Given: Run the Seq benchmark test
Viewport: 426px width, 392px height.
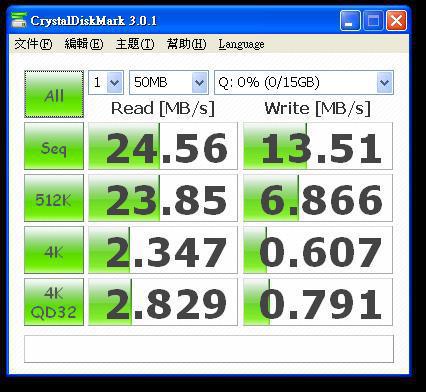Looking at the screenshot, I should (54, 146).
